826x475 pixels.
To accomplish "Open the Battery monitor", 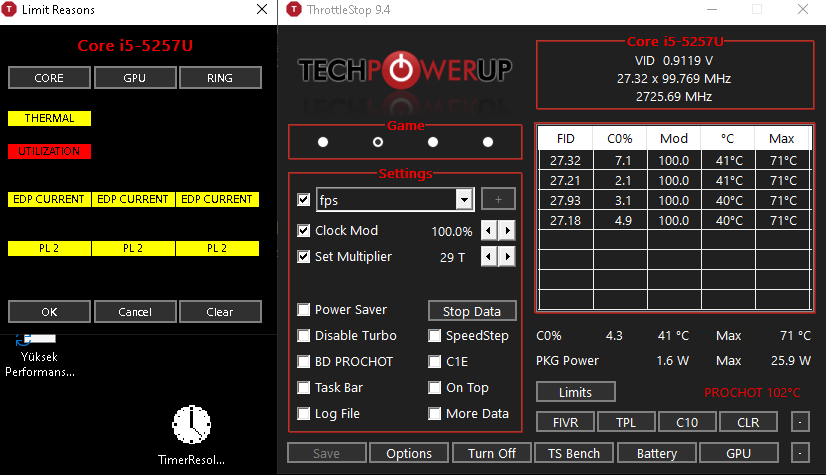I will click(x=657, y=453).
